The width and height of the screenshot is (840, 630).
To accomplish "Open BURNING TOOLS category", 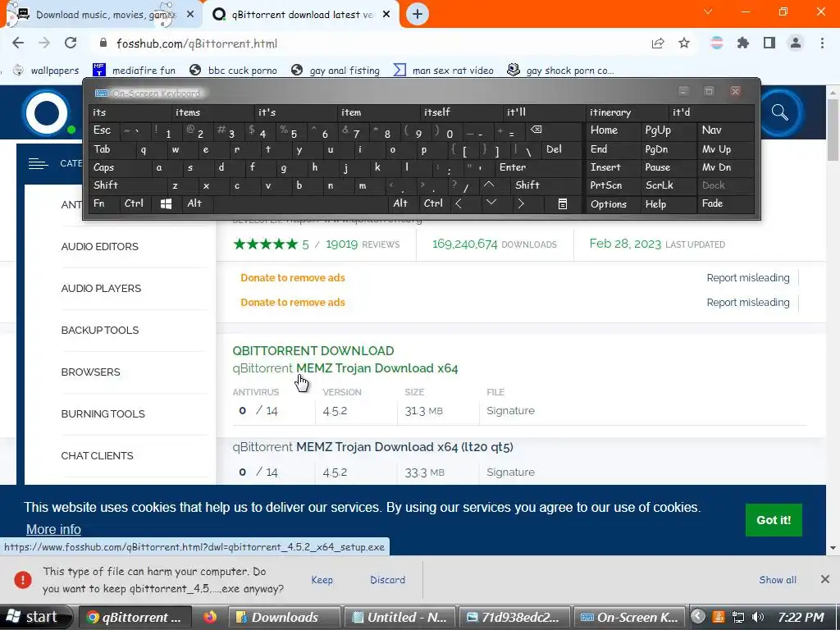I will (x=103, y=413).
